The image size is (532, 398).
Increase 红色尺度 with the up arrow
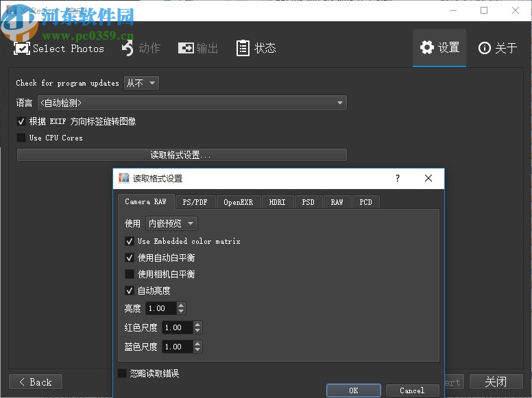tap(197, 325)
